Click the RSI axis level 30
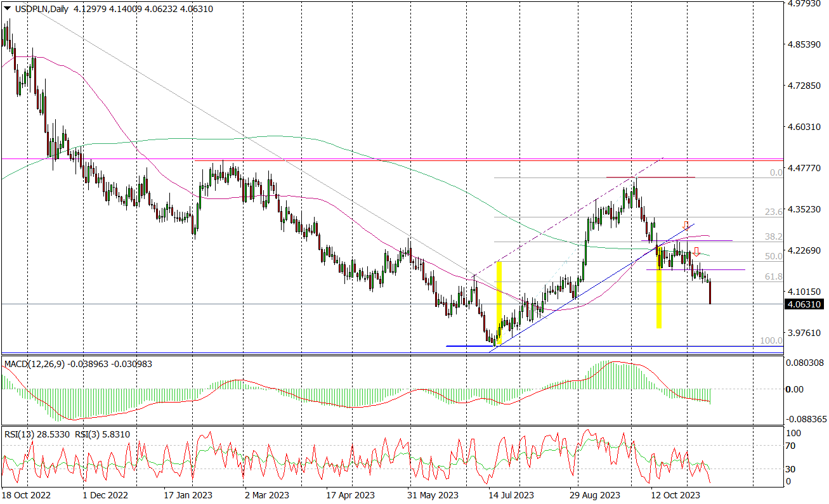829x504 pixels. (x=792, y=469)
